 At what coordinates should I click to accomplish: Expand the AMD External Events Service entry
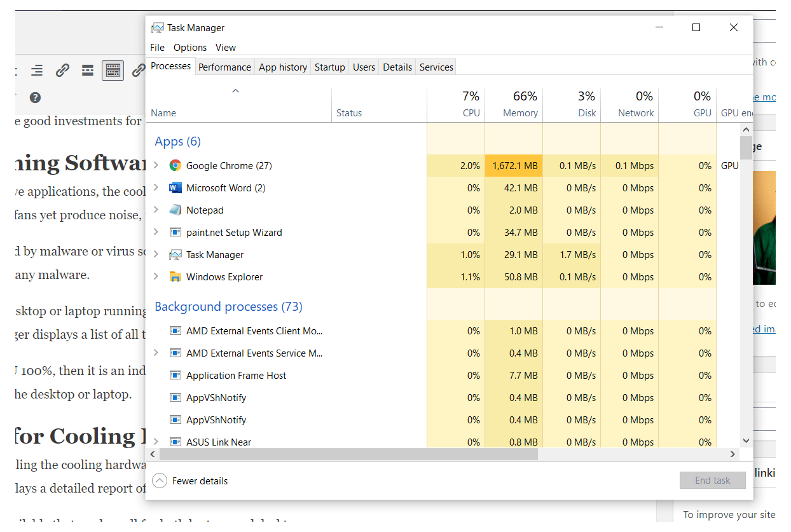(156, 353)
